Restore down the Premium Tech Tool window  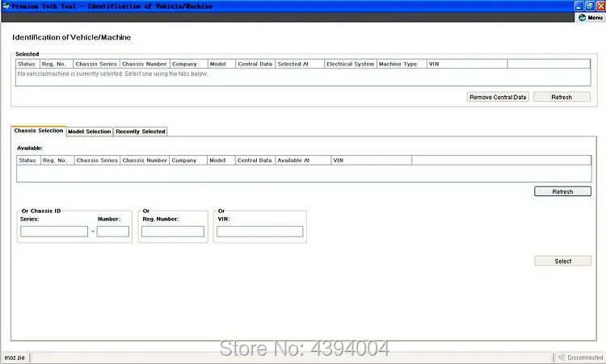point(590,6)
